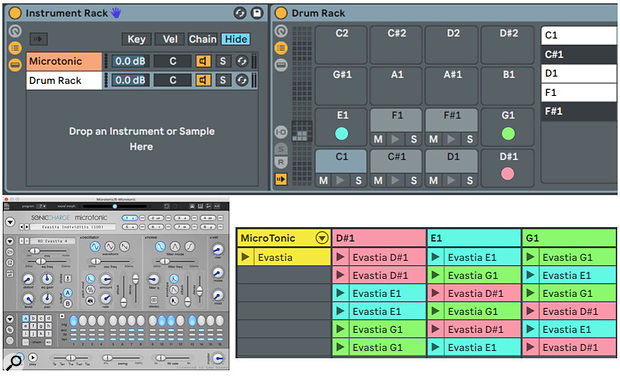Toggle chain list view in Drum Rack
Image resolution: width=620 pixels, height=377 pixels.
281,48
